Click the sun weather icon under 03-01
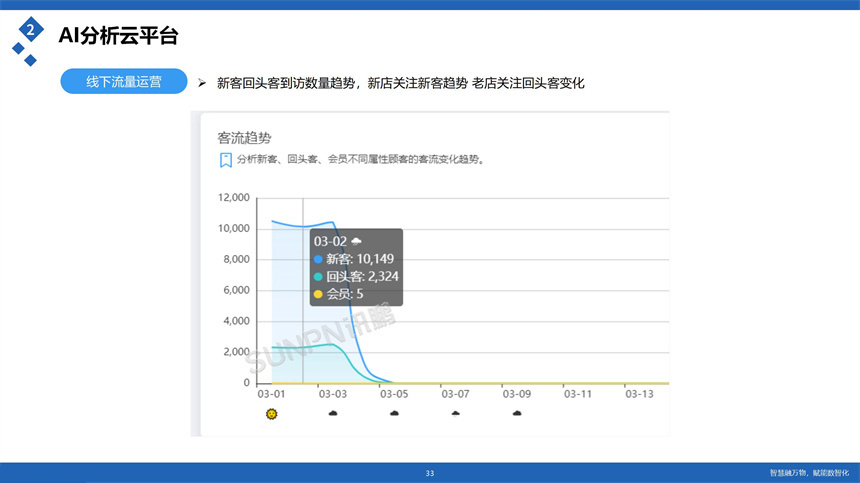This screenshot has width=860, height=483. pos(271,414)
